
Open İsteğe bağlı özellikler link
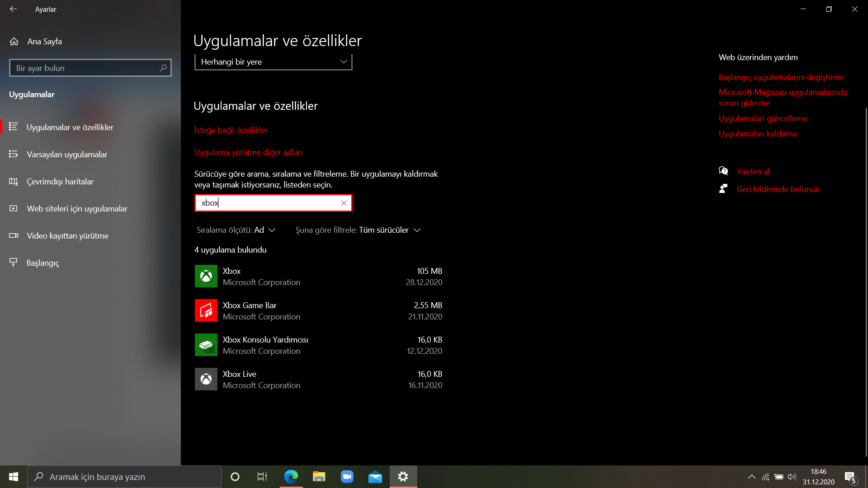pos(231,130)
